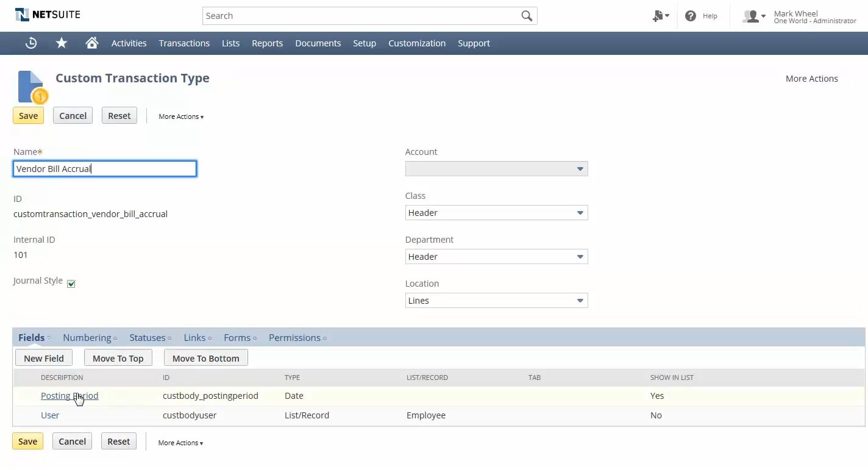The height and width of the screenshot is (469, 868).
Task: Open the Class dropdown set to Header
Action: (x=496, y=213)
